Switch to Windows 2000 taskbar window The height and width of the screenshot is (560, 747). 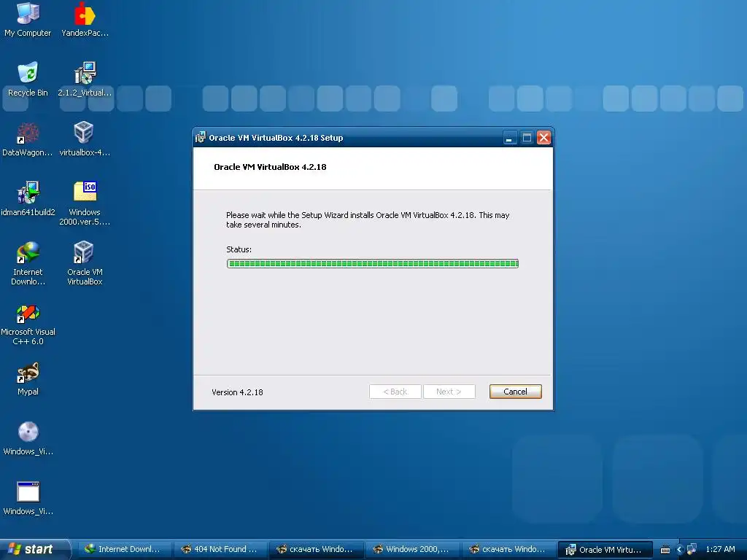pos(413,550)
